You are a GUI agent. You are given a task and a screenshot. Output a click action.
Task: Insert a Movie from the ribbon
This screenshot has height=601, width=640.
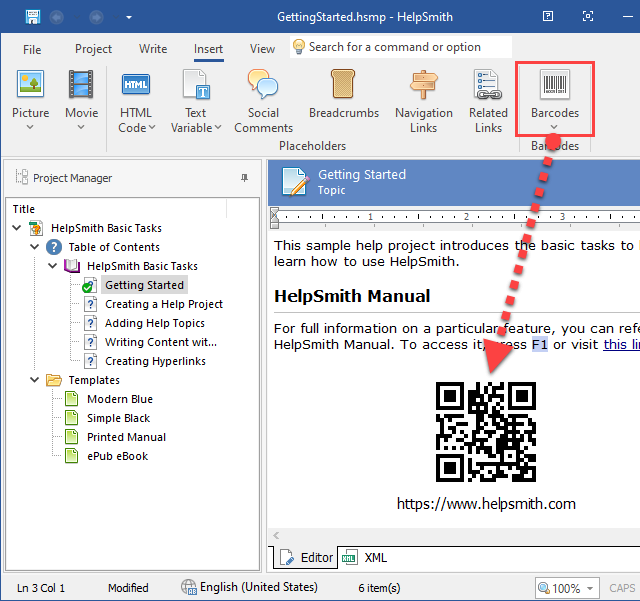(x=81, y=94)
